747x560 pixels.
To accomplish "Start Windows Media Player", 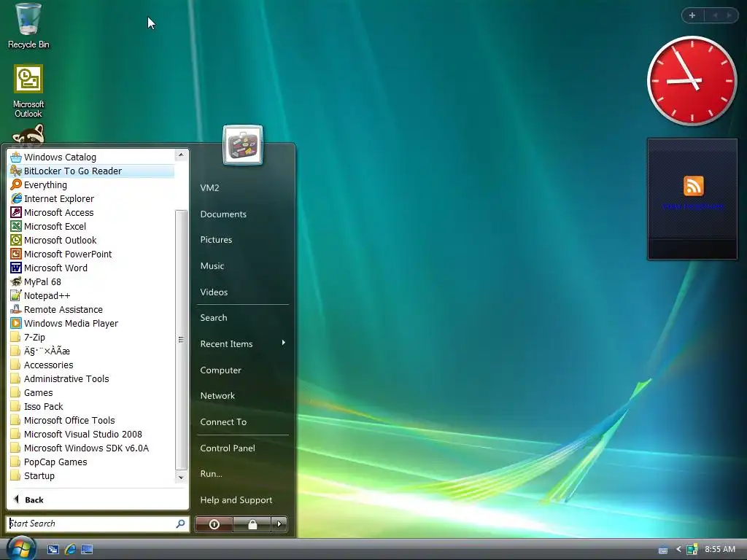I will 91,323.
